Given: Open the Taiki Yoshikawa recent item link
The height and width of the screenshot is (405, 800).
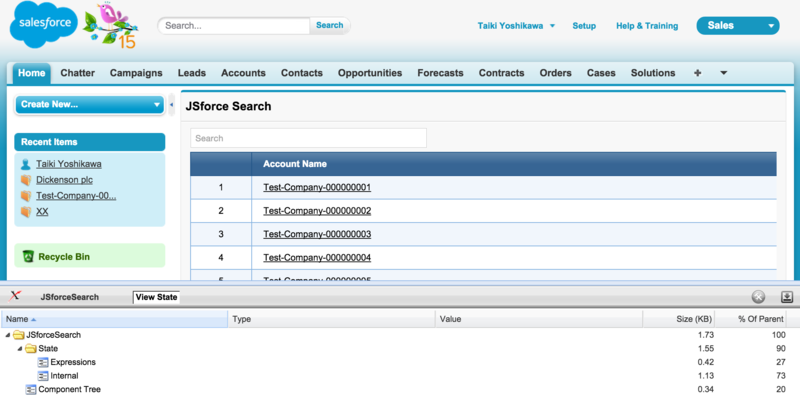Looking at the screenshot, I should click(69, 164).
